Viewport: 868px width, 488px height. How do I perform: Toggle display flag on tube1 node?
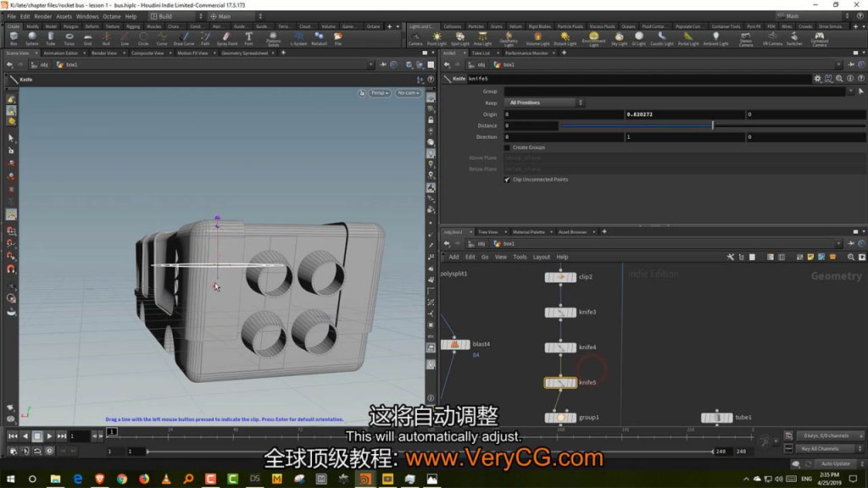730,417
